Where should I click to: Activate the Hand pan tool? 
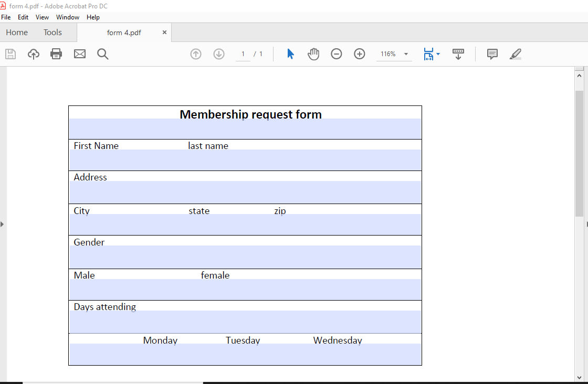pos(313,54)
